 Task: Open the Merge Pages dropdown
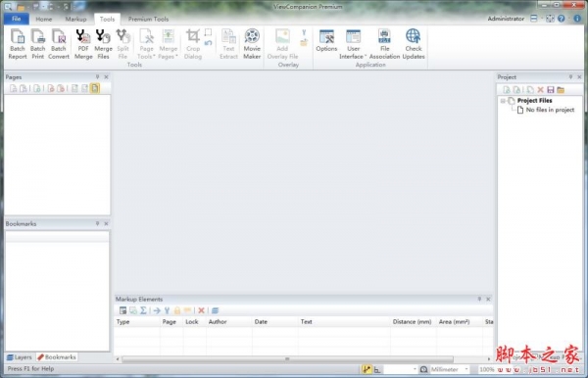[168, 44]
